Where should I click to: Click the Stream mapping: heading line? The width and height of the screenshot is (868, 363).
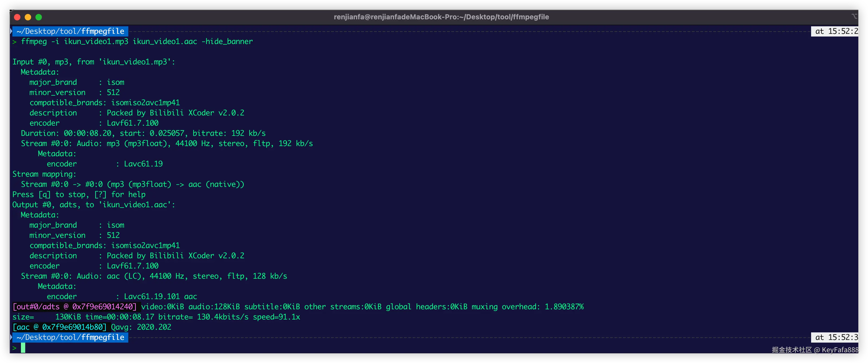(44, 174)
